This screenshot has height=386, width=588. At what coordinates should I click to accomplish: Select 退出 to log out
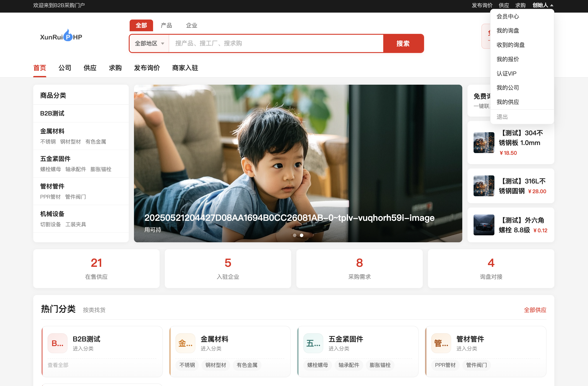click(x=522, y=117)
